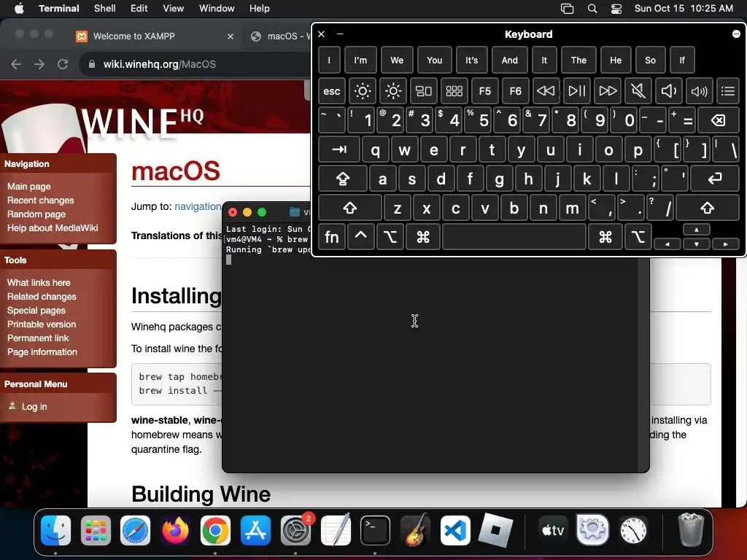
Task: Tap the rewind media key
Action: [x=546, y=90]
